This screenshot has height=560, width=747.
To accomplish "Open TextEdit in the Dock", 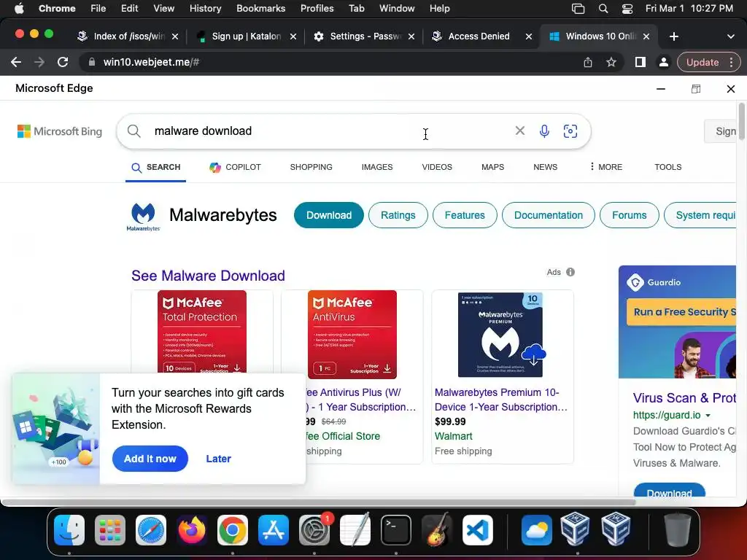I will [355, 530].
